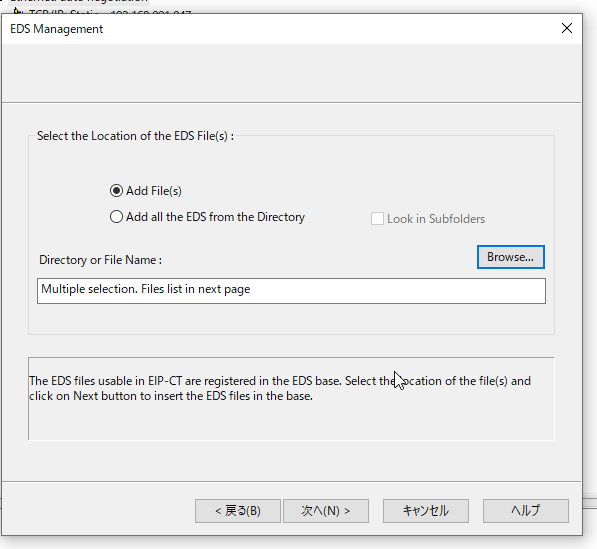Image resolution: width=597 pixels, height=549 pixels.
Task: Click the "Add File(s)" option label text
Action: 154,191
